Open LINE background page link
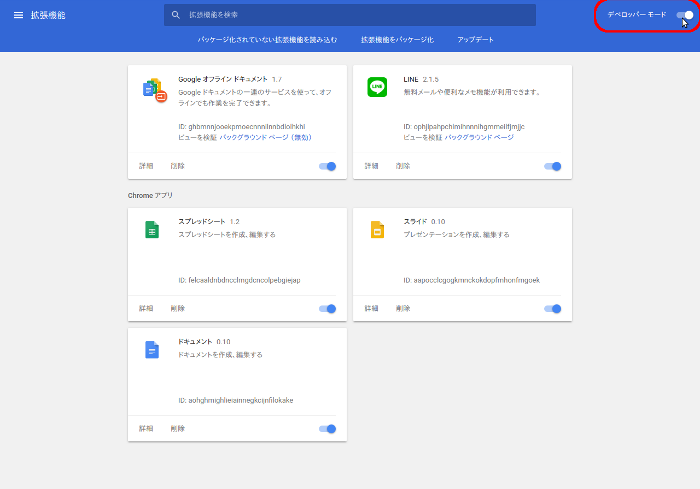The image size is (700, 489). (x=479, y=138)
